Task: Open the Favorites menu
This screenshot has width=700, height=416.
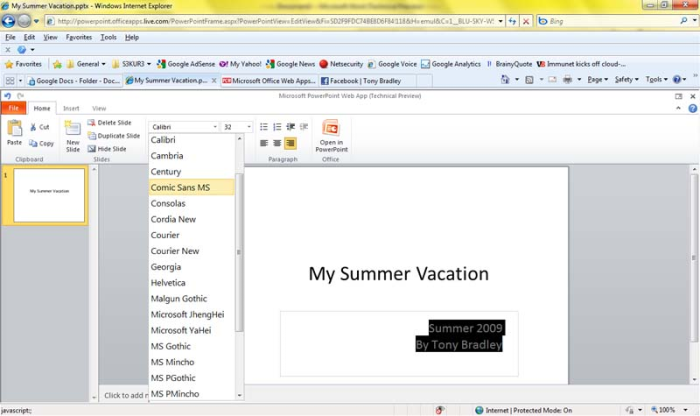Action: click(x=79, y=37)
